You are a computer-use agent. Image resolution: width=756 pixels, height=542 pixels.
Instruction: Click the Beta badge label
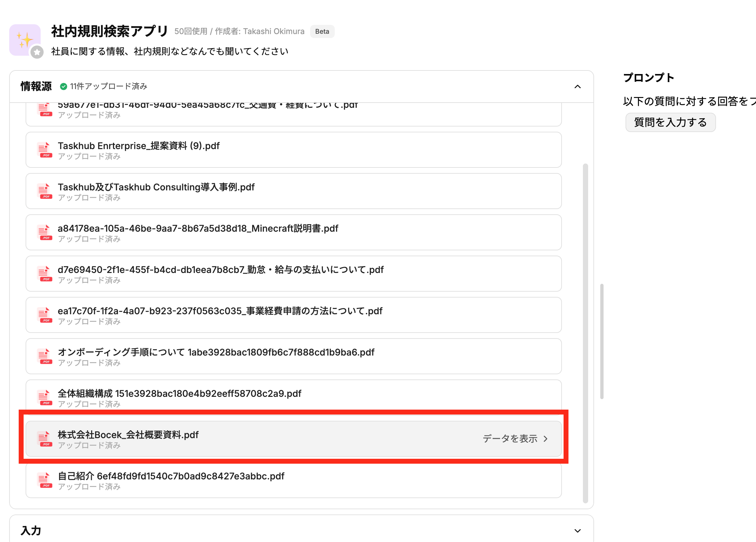(x=322, y=31)
